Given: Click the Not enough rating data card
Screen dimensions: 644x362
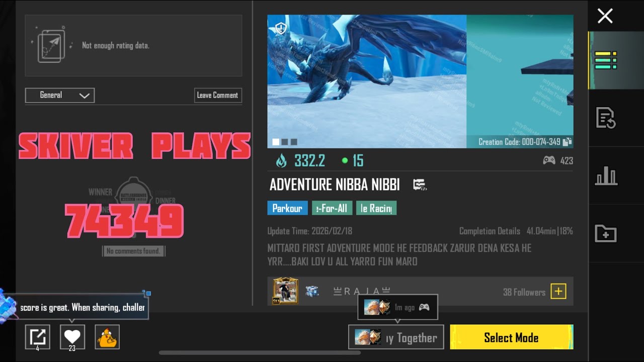Looking at the screenshot, I should tap(133, 45).
